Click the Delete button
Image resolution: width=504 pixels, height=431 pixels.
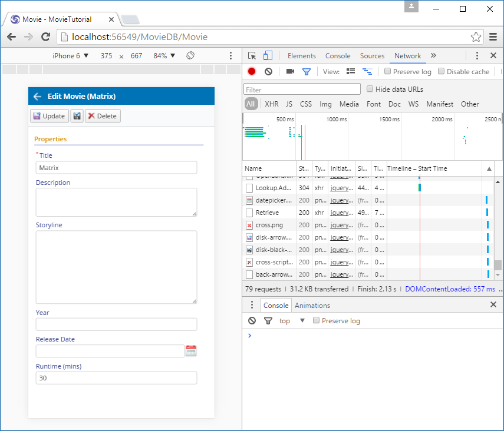103,116
